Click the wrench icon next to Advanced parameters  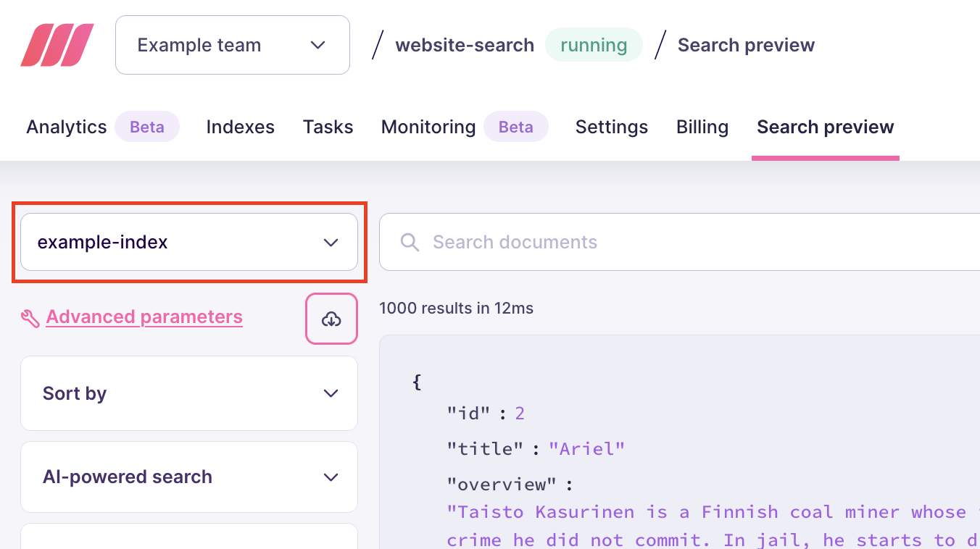pyautogui.click(x=30, y=317)
